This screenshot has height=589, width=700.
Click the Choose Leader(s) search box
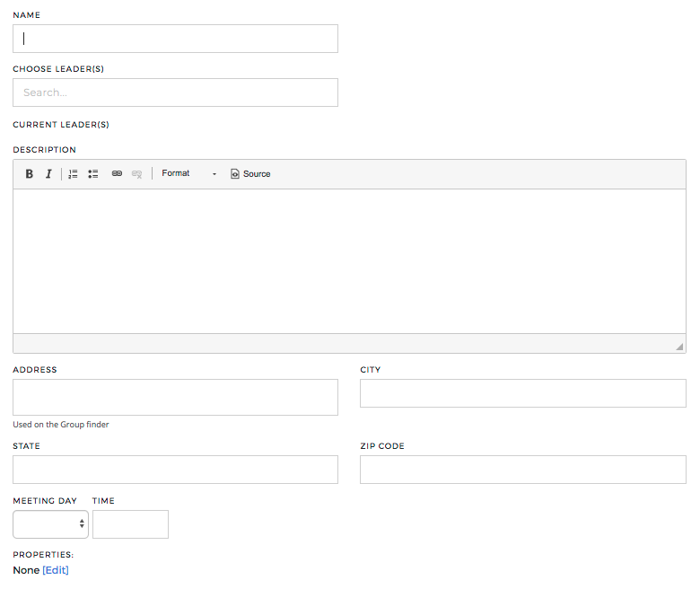175,92
